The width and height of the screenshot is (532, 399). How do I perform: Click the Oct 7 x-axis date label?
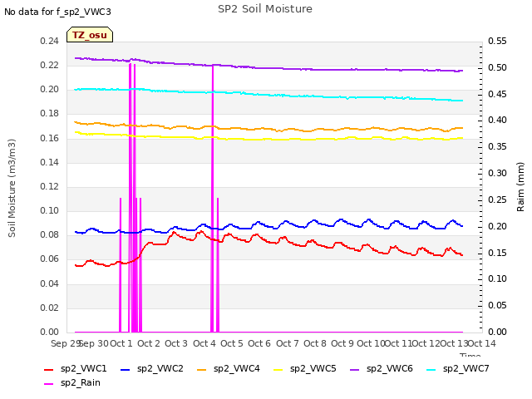pyautogui.click(x=288, y=343)
